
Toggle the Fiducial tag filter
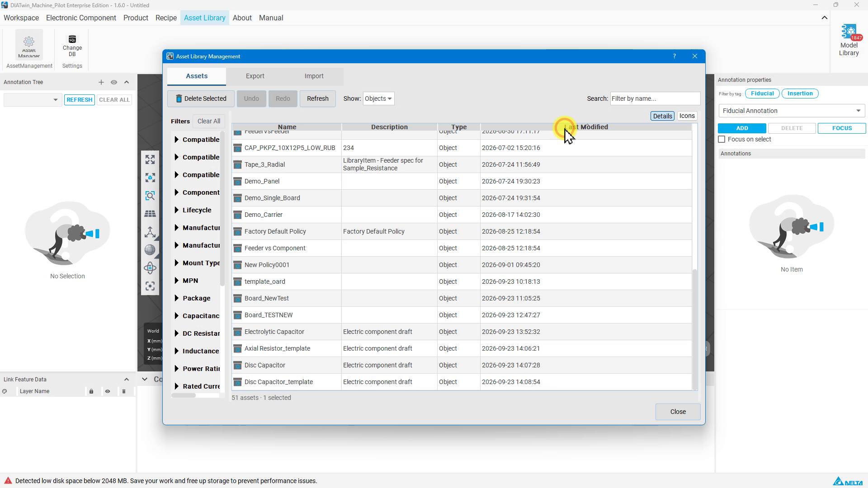762,94
